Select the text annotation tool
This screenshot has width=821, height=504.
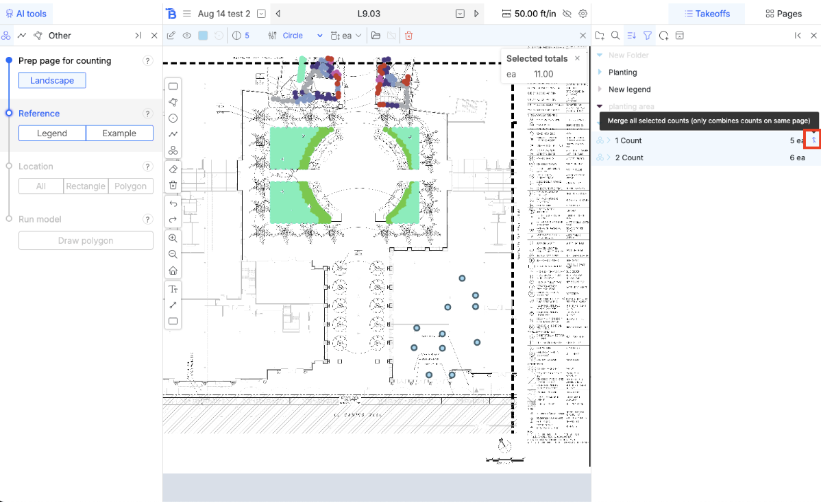pyautogui.click(x=173, y=289)
